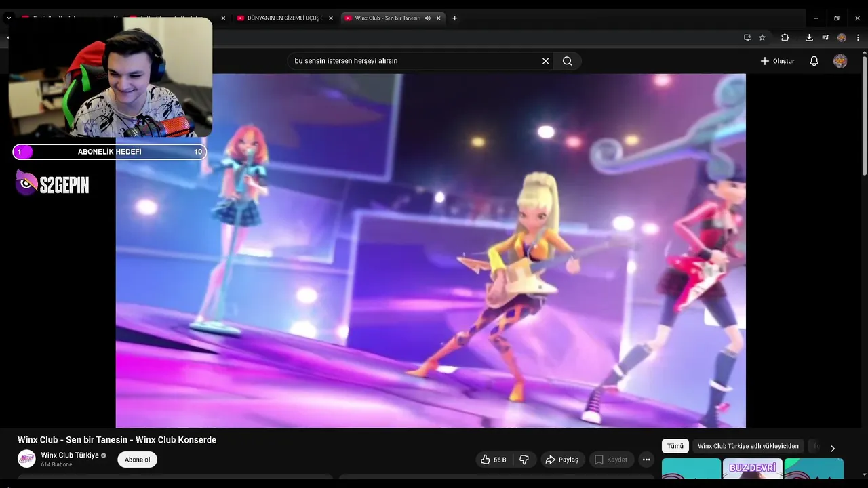Show more filter chips with right arrow
Screen dimensions: 868x488
point(833,448)
